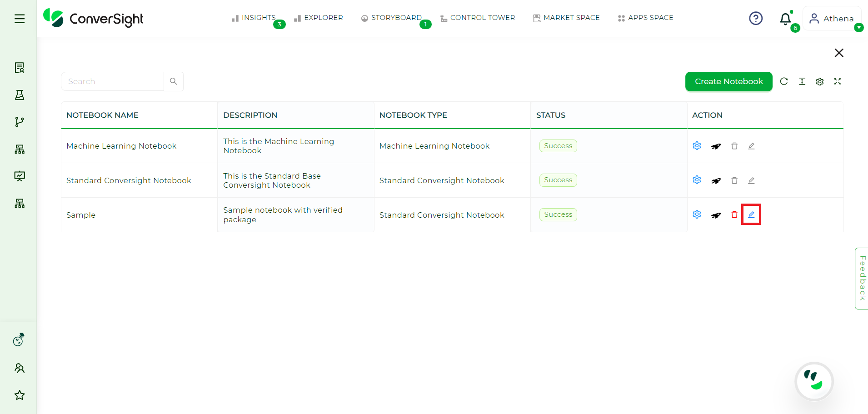The width and height of the screenshot is (868, 414).
Task: Open the sidebar lab flask icon
Action: [20, 95]
